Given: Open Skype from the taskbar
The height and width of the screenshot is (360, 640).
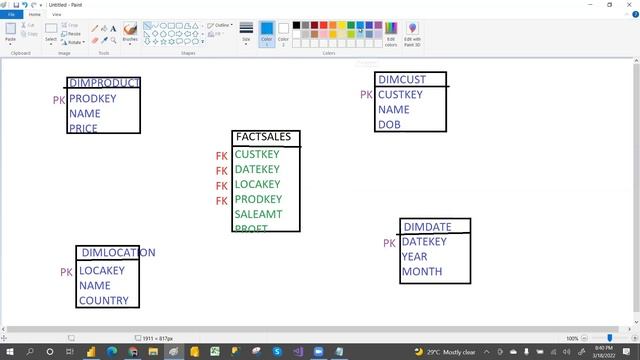Looking at the screenshot, I should [x=277, y=351].
